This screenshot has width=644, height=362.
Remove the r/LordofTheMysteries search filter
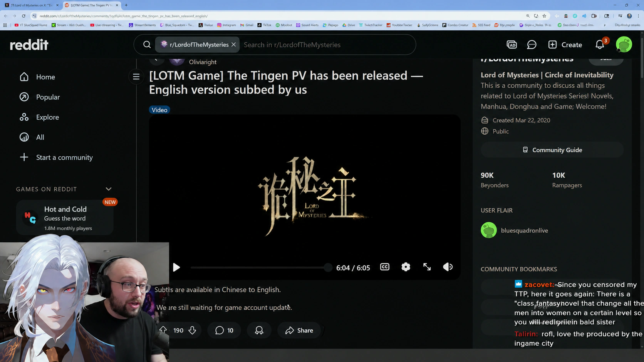(233, 45)
